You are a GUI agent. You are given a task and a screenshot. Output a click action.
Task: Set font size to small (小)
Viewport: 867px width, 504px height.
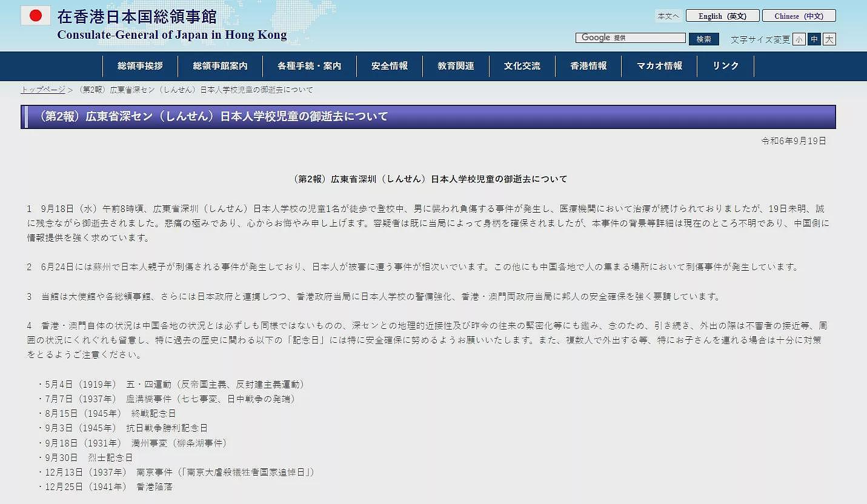799,39
